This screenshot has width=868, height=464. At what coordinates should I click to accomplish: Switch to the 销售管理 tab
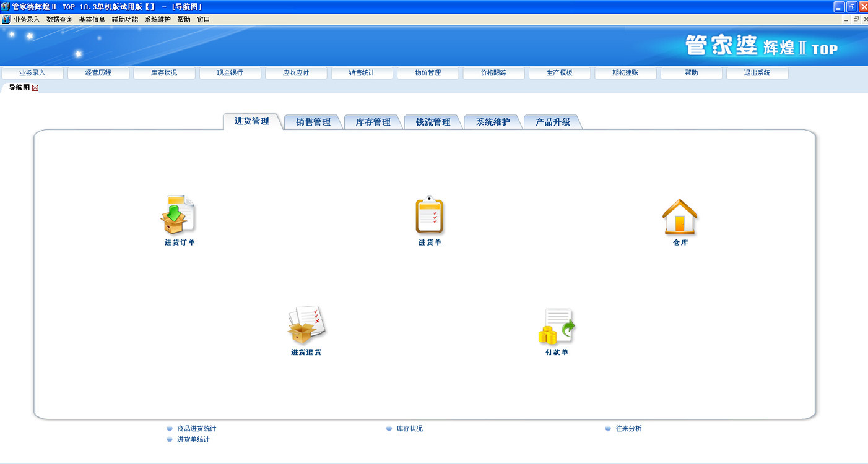[x=312, y=121]
